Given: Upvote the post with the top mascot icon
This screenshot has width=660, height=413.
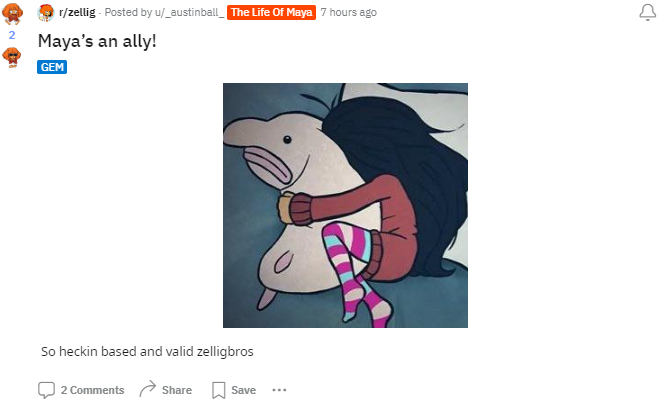Looking at the screenshot, I should 12,13.
